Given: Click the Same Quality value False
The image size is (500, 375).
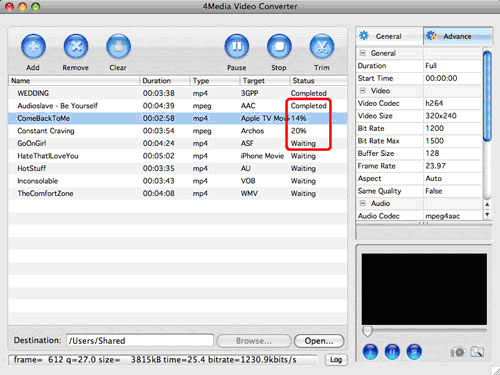Looking at the screenshot, I should click(434, 191).
